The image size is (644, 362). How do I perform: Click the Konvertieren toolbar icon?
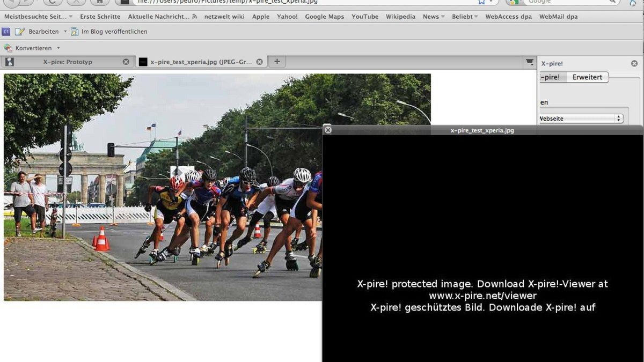(8, 48)
